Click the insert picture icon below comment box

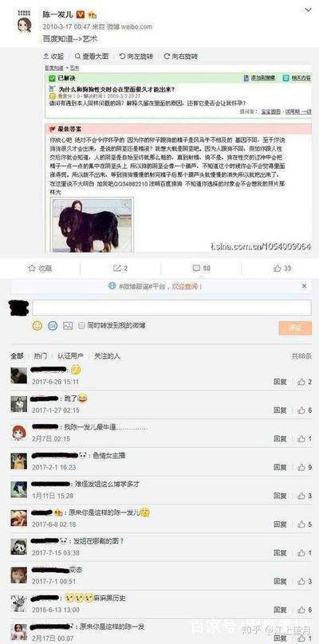pos(68,326)
